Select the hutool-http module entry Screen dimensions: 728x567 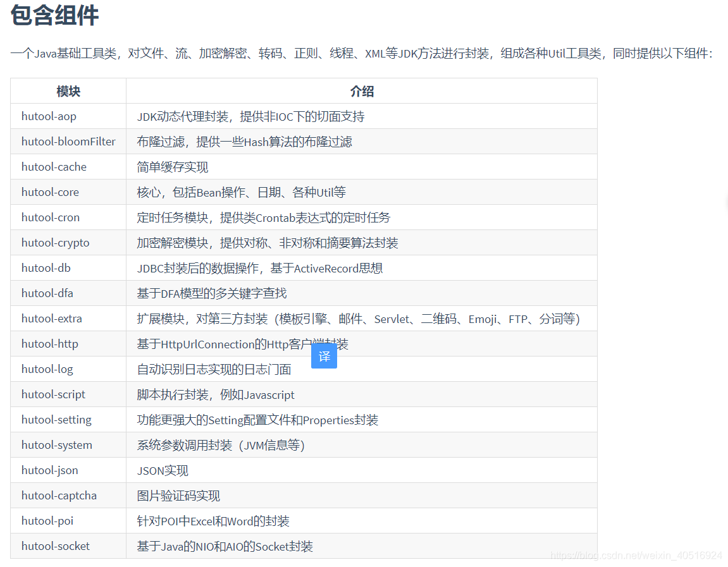tap(49, 343)
